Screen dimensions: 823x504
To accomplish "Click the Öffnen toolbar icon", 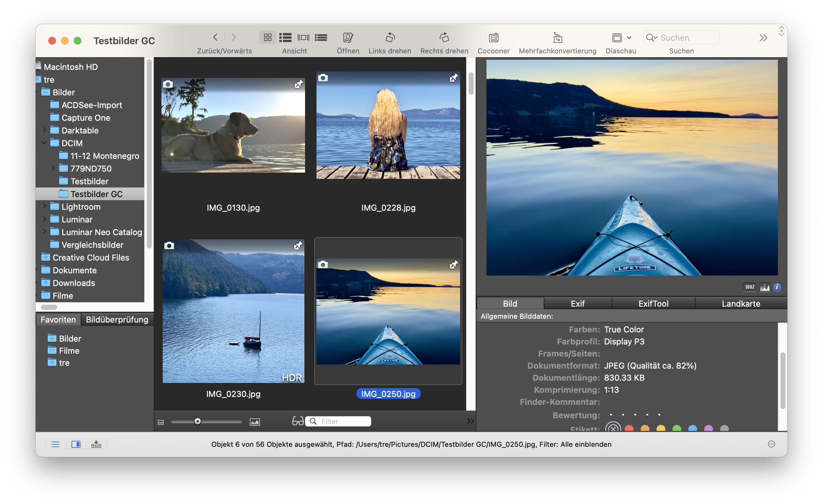I will coord(348,38).
